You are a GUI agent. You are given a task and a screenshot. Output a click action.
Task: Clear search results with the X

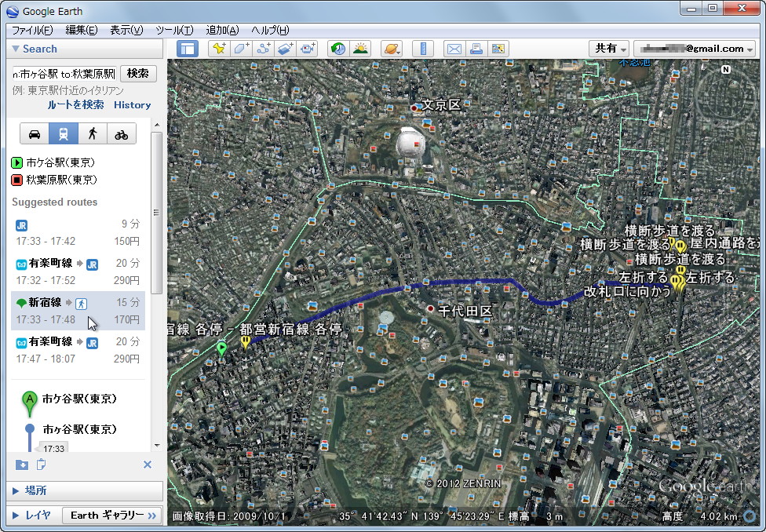[148, 465]
